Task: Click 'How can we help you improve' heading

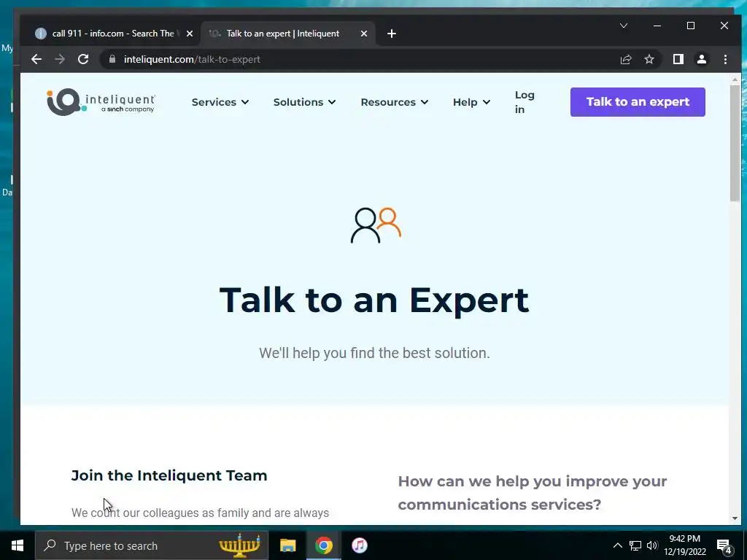Action: [533, 493]
